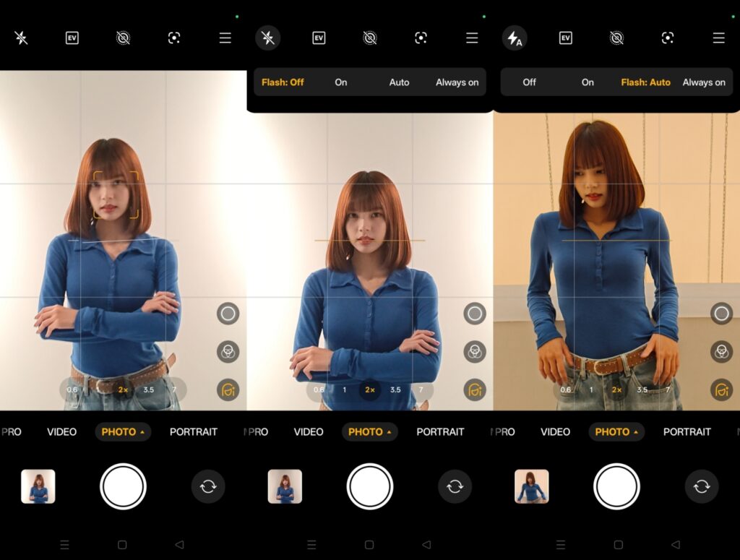Collapse flash menu via right screen's flash-auto icon
The height and width of the screenshot is (560, 740).
(515, 38)
